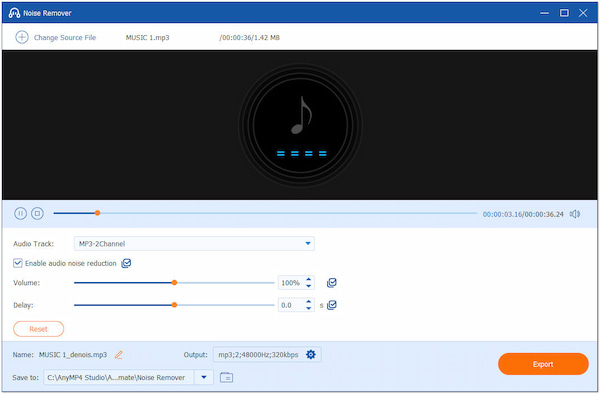Maximize the Noise Remover window

[564, 13]
